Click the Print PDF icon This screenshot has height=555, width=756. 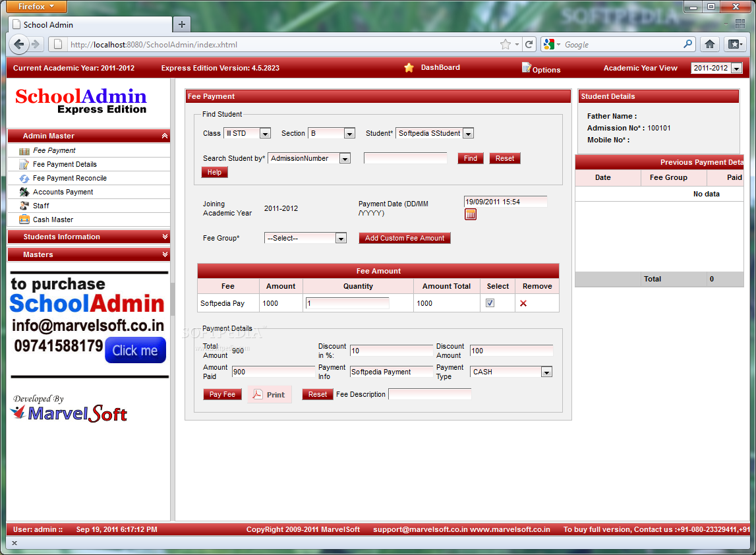(x=258, y=394)
